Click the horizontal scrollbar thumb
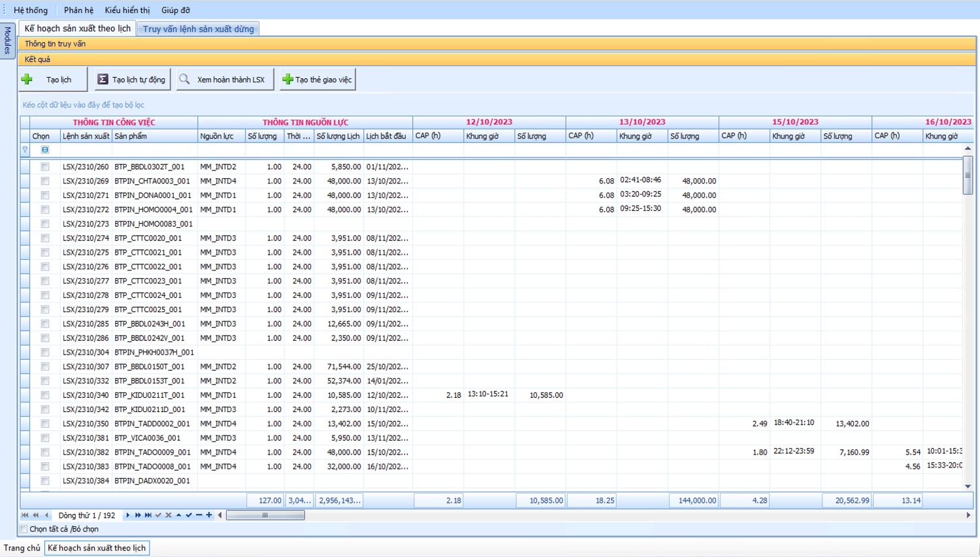This screenshot has width=980, height=557. pyautogui.click(x=265, y=515)
